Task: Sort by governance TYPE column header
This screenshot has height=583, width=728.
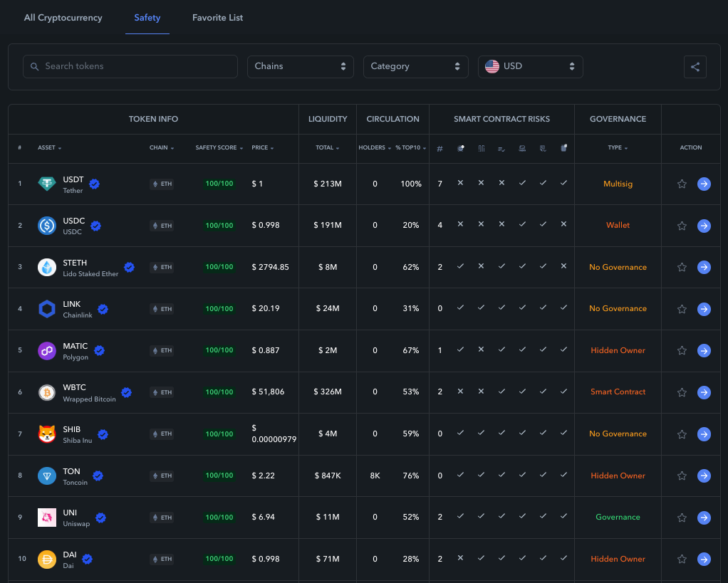Action: pos(618,147)
